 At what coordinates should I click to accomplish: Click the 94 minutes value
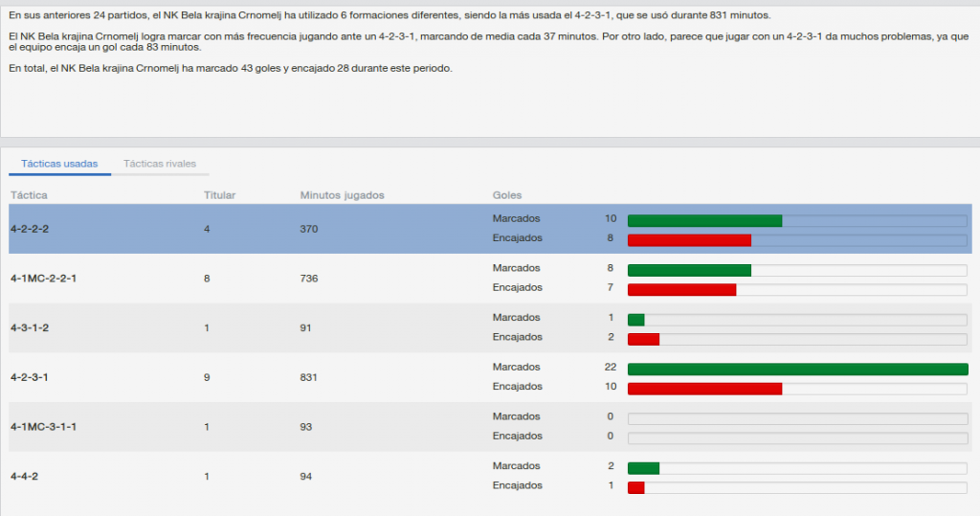[305, 476]
